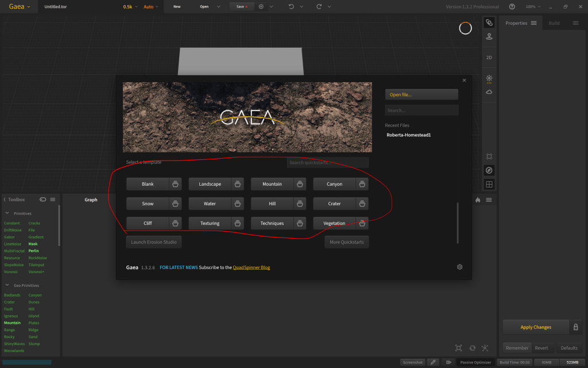Open the Properties panel menu icon
588x368 pixels.
(x=533, y=23)
